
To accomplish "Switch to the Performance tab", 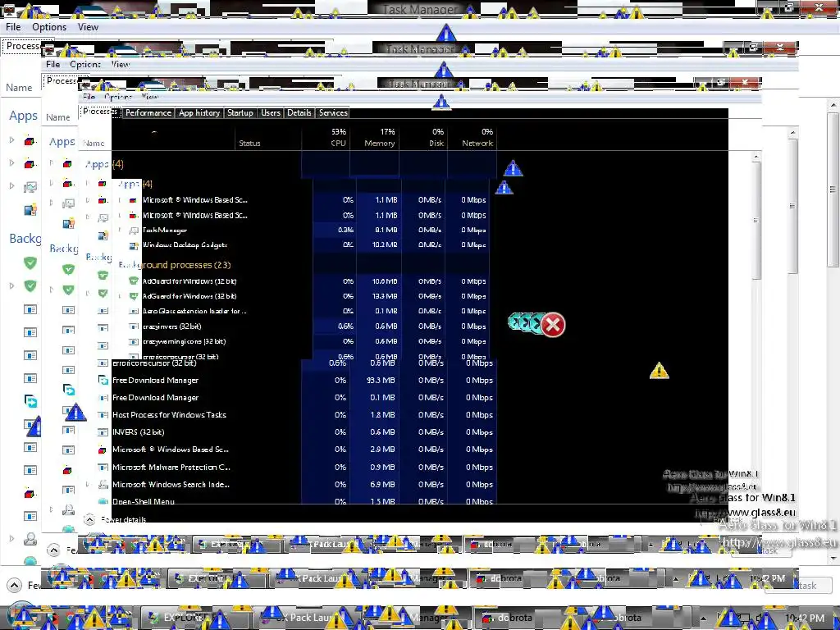I will point(148,112).
